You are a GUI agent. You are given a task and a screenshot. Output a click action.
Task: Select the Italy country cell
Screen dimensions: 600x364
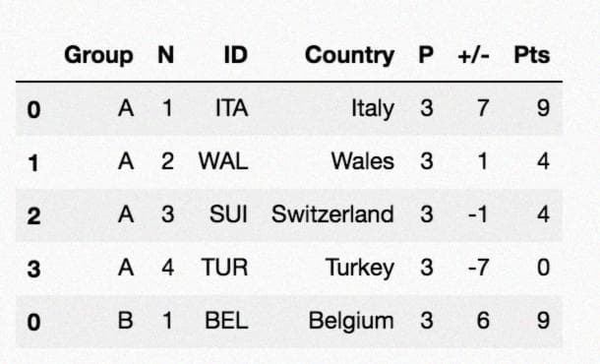click(x=373, y=109)
